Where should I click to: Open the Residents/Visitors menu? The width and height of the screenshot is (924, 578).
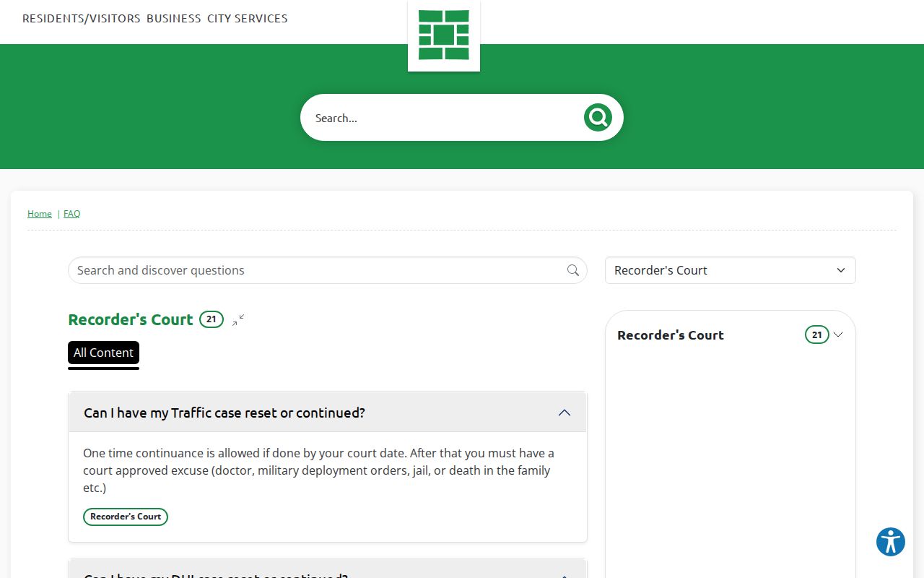[82, 19]
